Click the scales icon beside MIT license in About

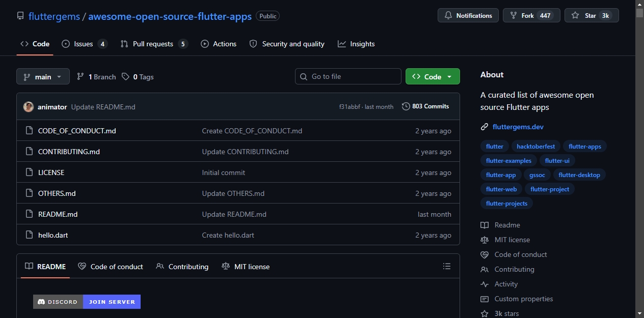[x=485, y=240]
